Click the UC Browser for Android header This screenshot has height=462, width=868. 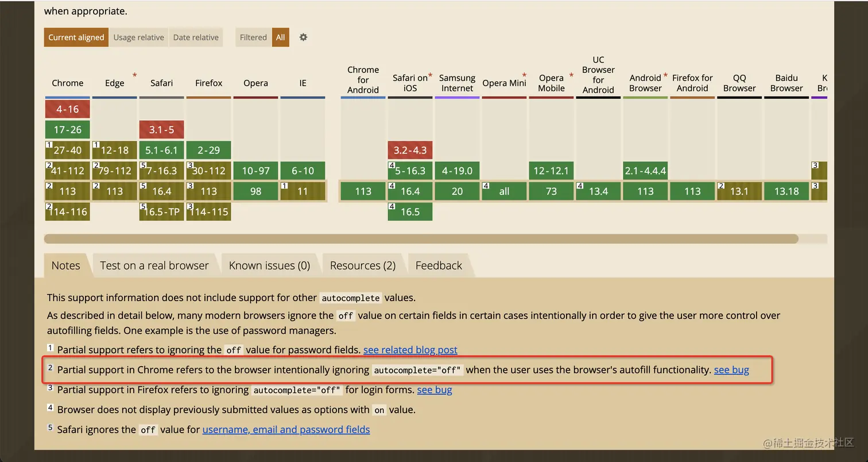coord(599,75)
